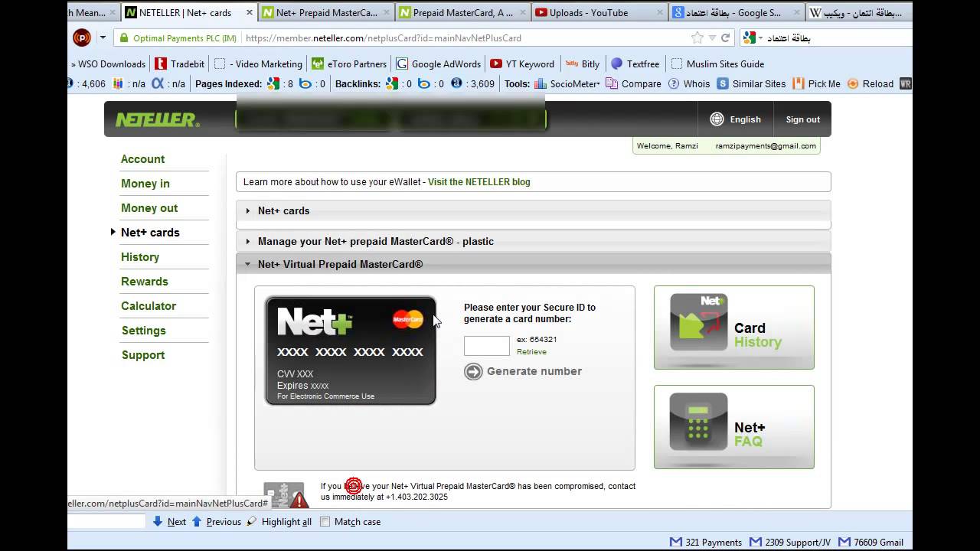Open Money out from left navigation
Viewport: 980px width, 551px height.
coord(149,208)
